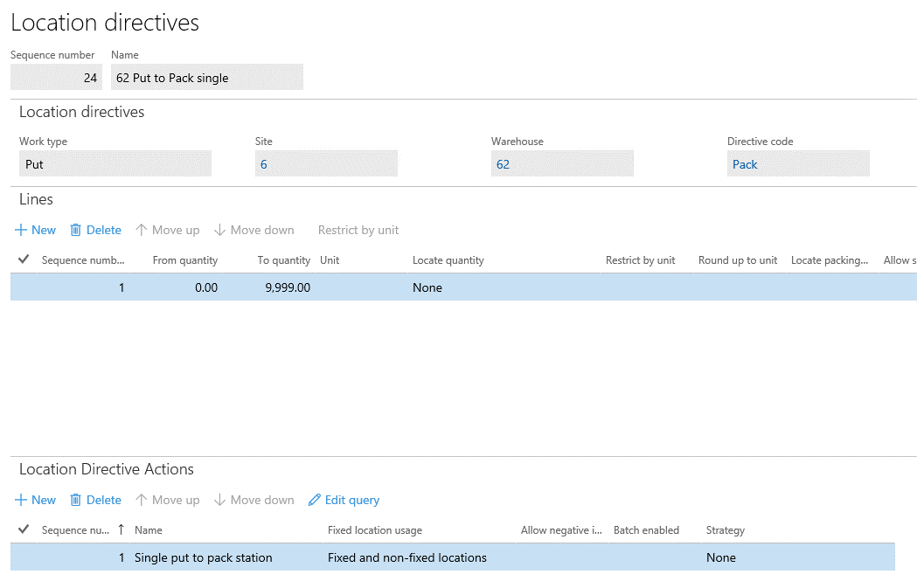The image size is (917, 588).
Task: Collapse the Location Directive Actions section header
Action: click(107, 469)
